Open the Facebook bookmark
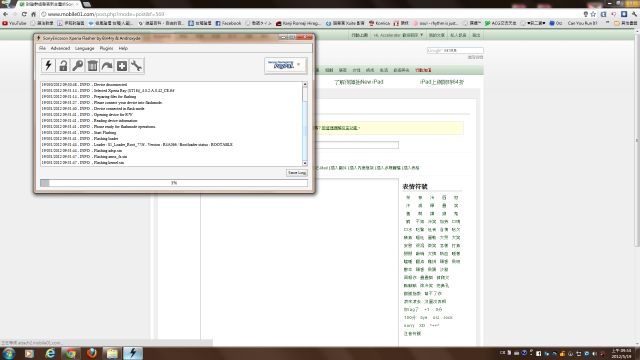 228,23
